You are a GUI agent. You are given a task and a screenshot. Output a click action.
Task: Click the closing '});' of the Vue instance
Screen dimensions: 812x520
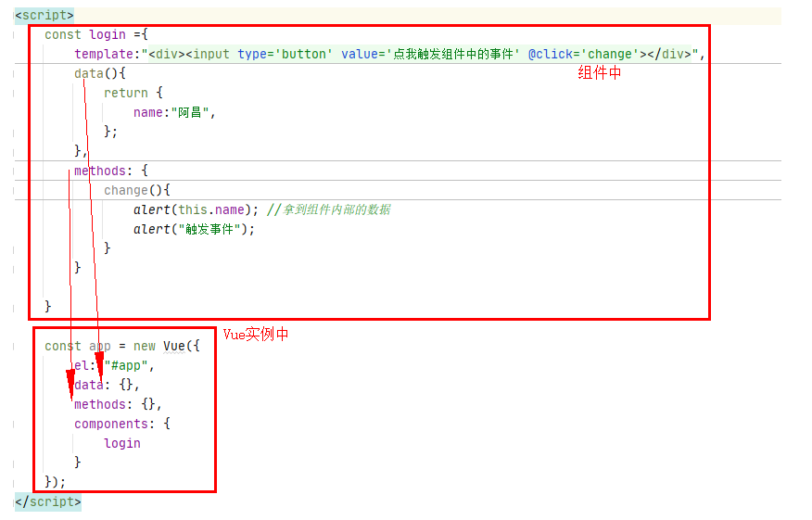[55, 482]
